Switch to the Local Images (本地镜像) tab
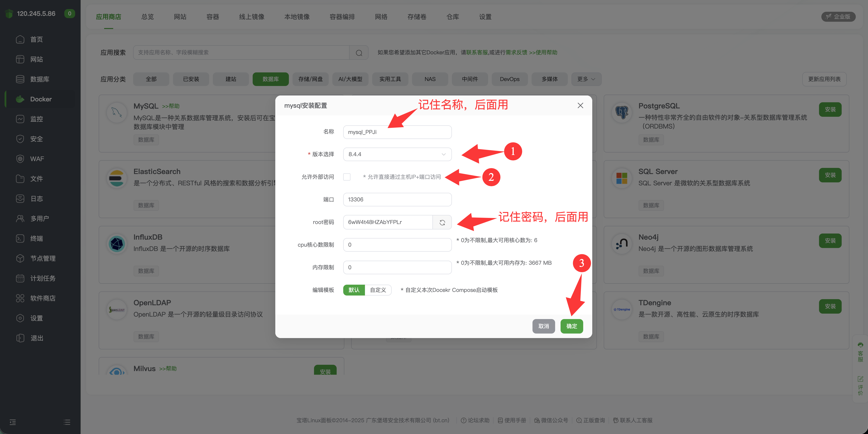 point(297,17)
